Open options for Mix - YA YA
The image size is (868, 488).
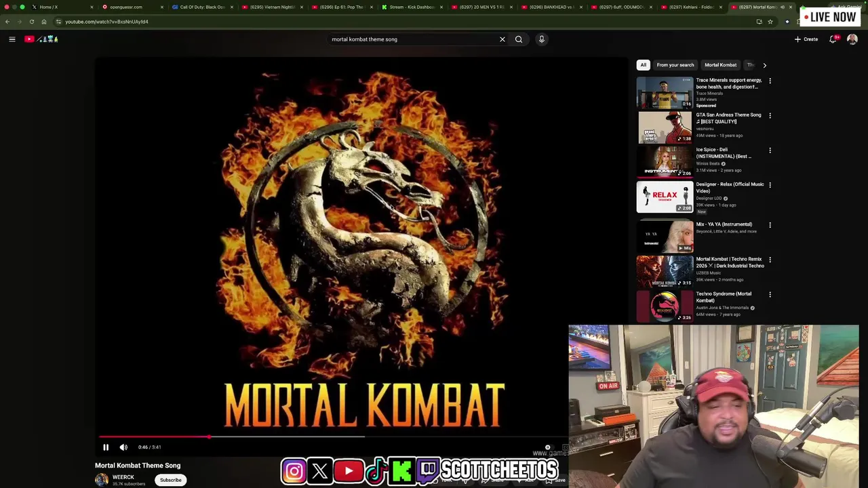click(x=770, y=225)
